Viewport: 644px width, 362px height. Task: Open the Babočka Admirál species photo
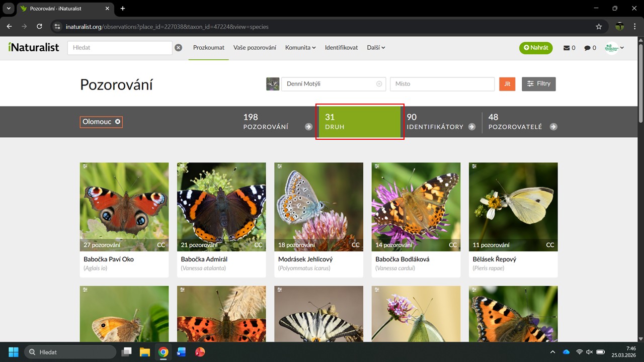221,206
